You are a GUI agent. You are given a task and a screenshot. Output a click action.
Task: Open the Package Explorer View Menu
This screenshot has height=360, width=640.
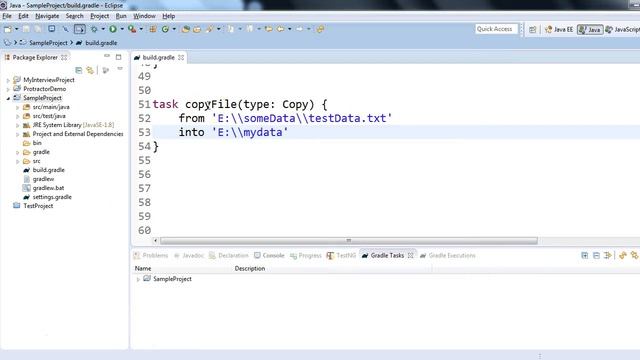120,69
